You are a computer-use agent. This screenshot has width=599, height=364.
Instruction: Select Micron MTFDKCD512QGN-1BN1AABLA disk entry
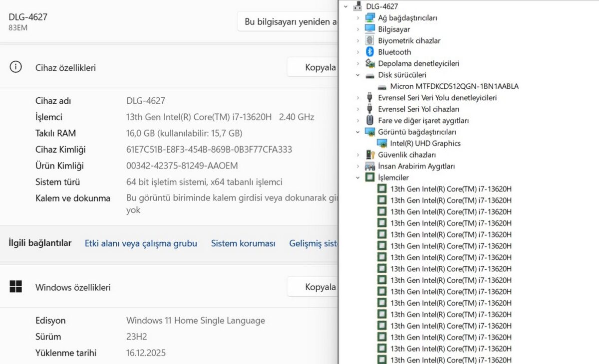(x=454, y=86)
